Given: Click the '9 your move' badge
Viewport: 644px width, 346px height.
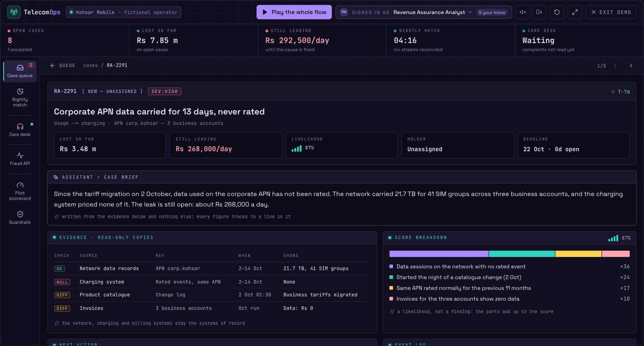Looking at the screenshot, I should click(x=492, y=12).
